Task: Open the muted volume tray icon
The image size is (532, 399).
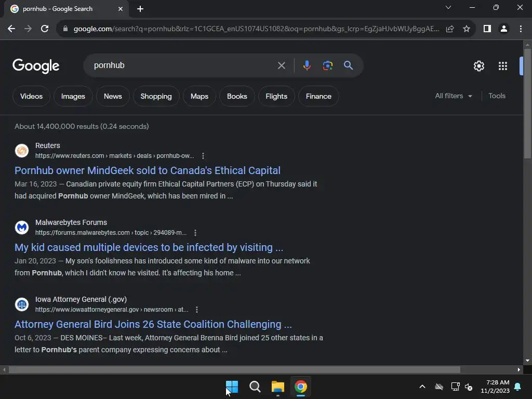Action: tap(469, 387)
